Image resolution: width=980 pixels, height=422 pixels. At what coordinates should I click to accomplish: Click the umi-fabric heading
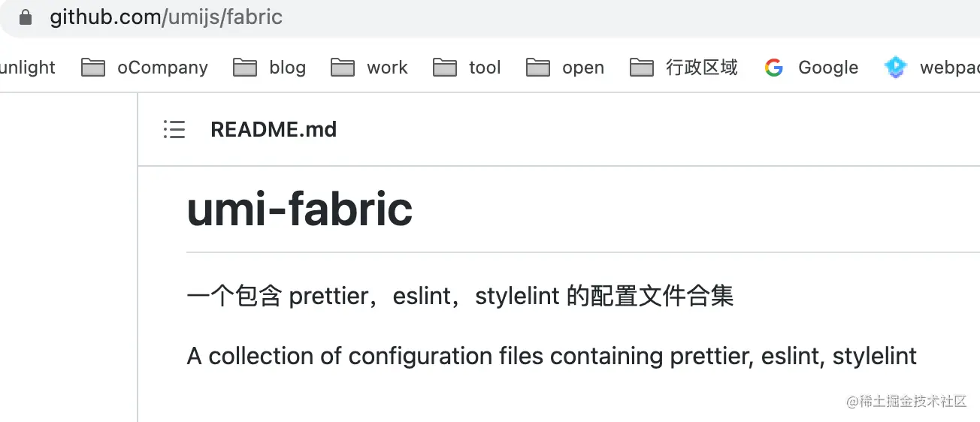click(299, 209)
